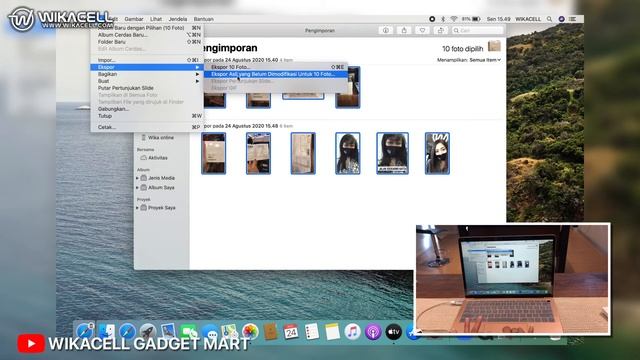Open Contacts book icon in Dock

271,332
